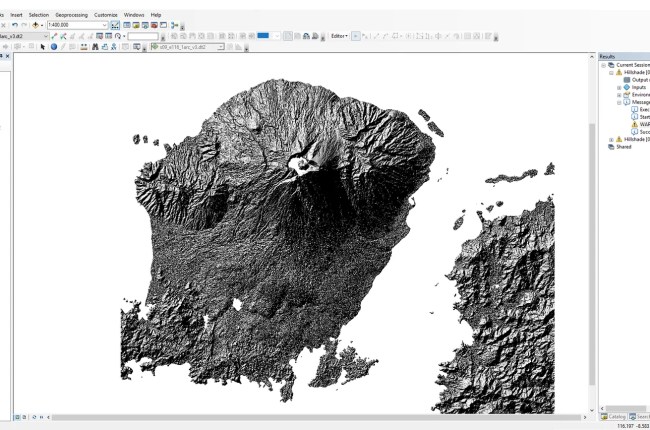Click the Pause Drawing icon at bottom
This screenshot has width=650, height=430.
pyautogui.click(x=41, y=417)
